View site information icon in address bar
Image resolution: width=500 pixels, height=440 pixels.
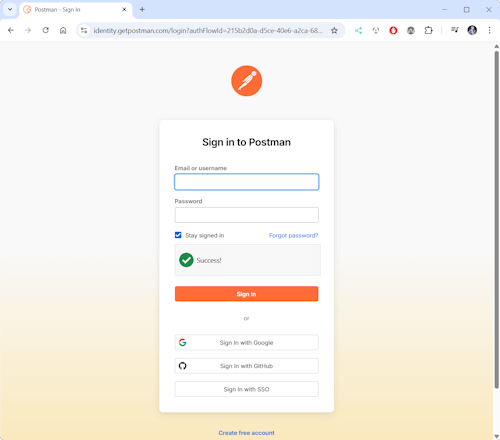pos(84,30)
